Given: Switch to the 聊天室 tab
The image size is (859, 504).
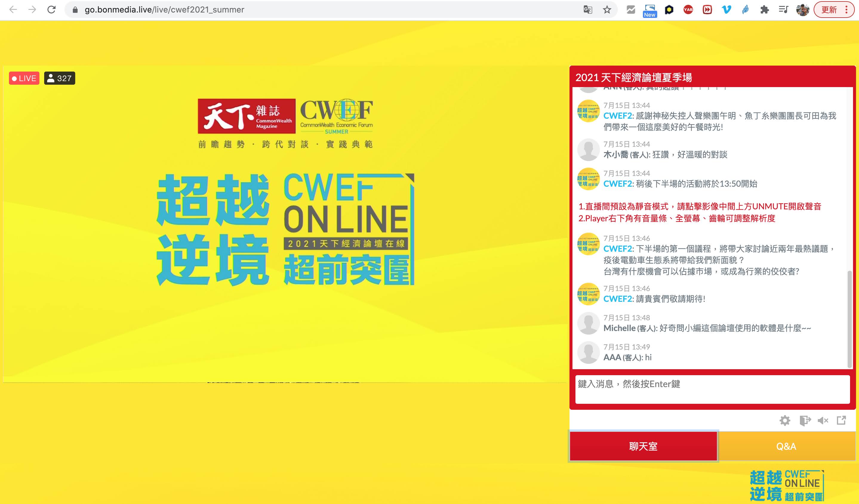Looking at the screenshot, I should click(643, 446).
